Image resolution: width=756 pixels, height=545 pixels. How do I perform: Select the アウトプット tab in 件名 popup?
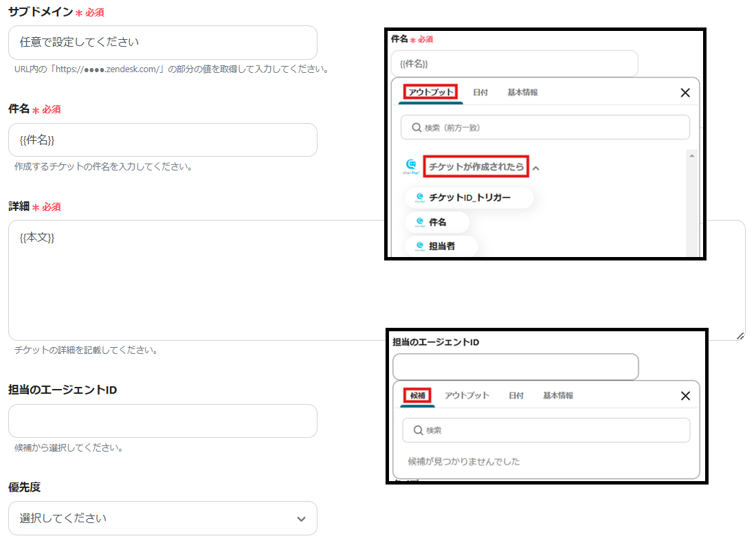(431, 92)
